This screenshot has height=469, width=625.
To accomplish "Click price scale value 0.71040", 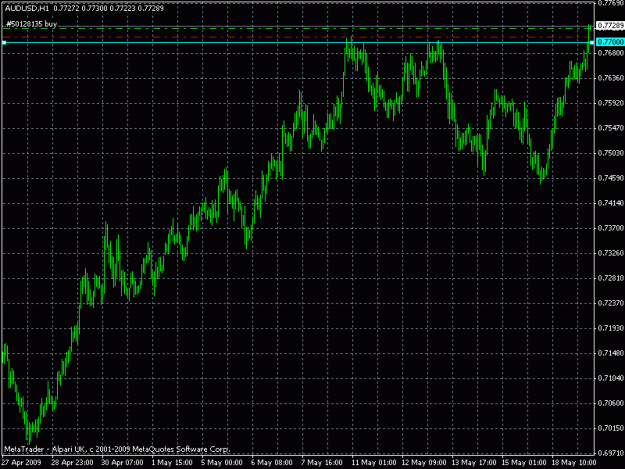I will [x=611, y=378].
